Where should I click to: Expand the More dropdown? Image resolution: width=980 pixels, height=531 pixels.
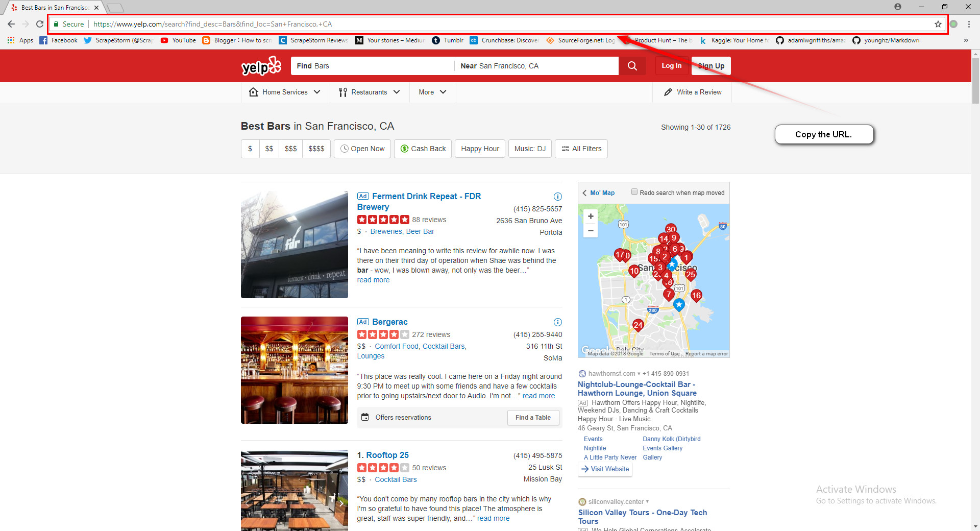(433, 92)
